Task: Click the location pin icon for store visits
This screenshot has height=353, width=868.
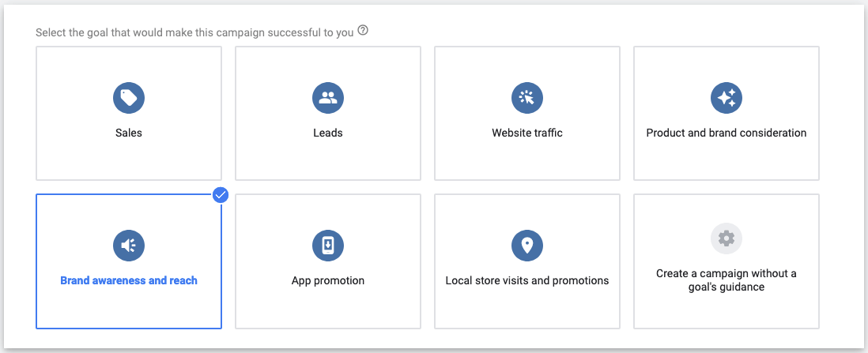Action: coord(527,246)
